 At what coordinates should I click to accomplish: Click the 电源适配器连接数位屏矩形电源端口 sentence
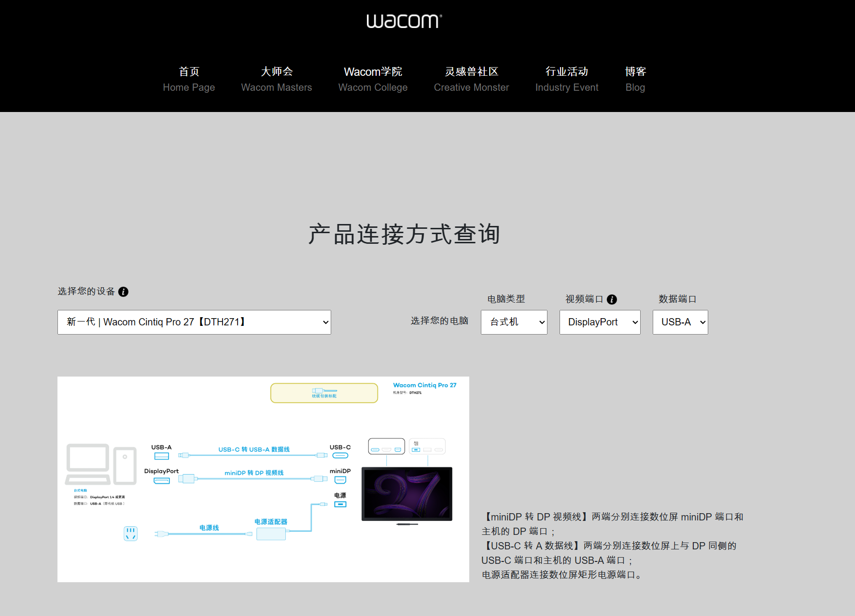(562, 574)
